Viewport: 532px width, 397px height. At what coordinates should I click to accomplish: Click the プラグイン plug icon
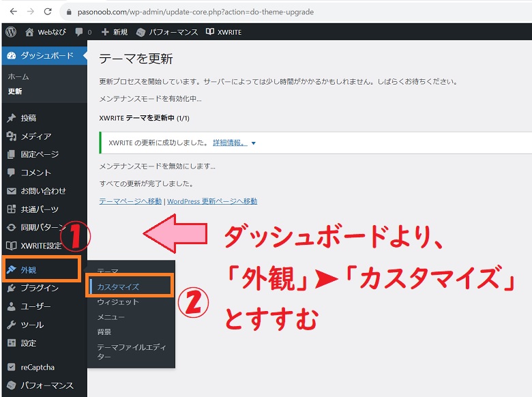click(11, 288)
